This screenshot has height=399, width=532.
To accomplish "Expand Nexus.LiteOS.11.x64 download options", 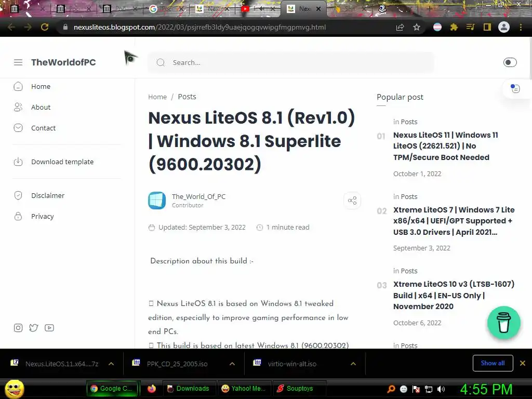I will pyautogui.click(x=111, y=364).
